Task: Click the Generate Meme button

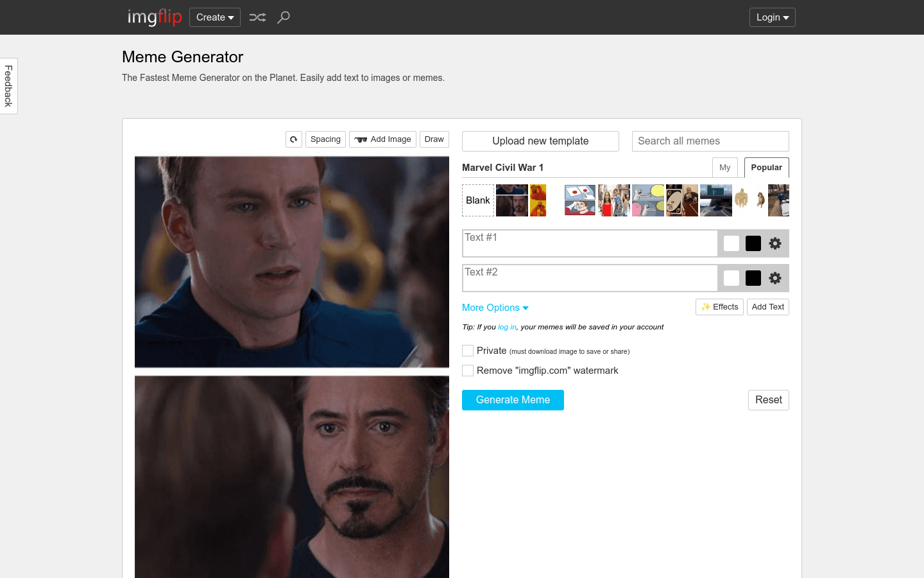Action: 513,400
